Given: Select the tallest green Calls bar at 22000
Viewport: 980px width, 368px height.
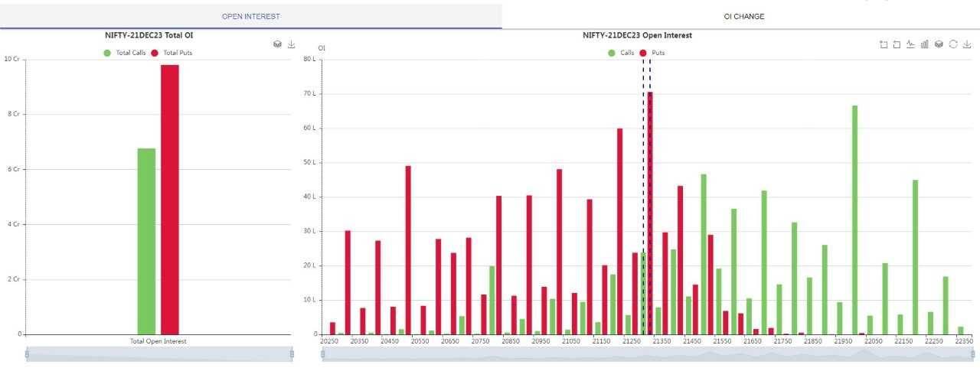Looking at the screenshot, I should (854, 220).
